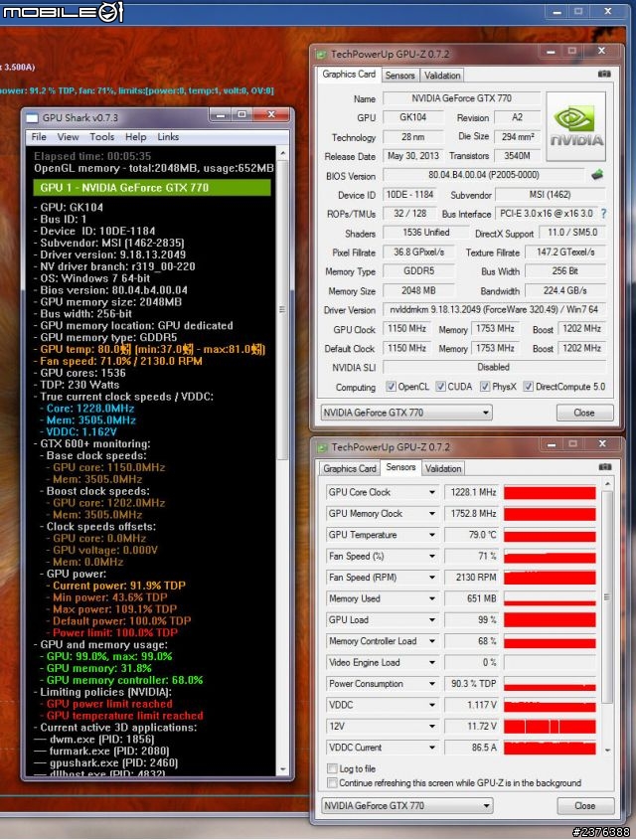The height and width of the screenshot is (840, 636).
Task: Click green GPU 1 - NVIDIA GeForce GTX 770 header
Action: pos(151,188)
